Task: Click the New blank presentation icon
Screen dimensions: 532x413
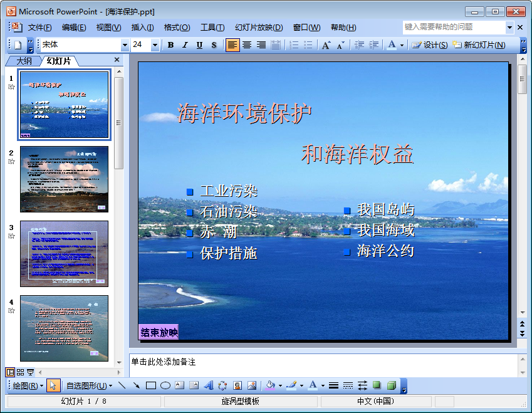Action: [18, 44]
